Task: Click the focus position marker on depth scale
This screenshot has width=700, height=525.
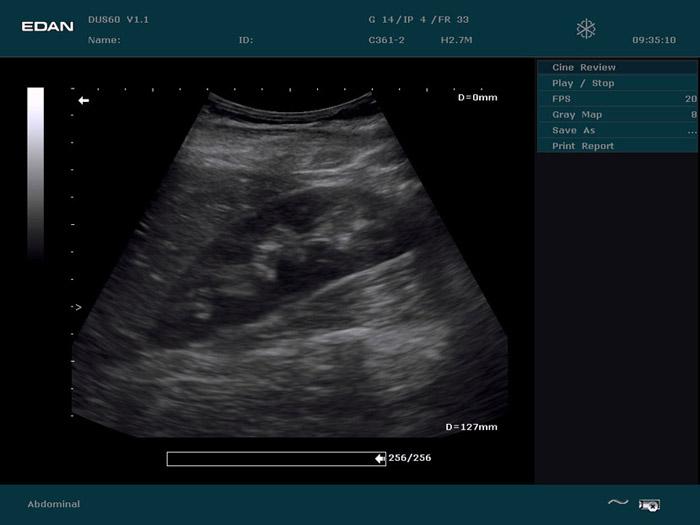Action: click(x=77, y=308)
